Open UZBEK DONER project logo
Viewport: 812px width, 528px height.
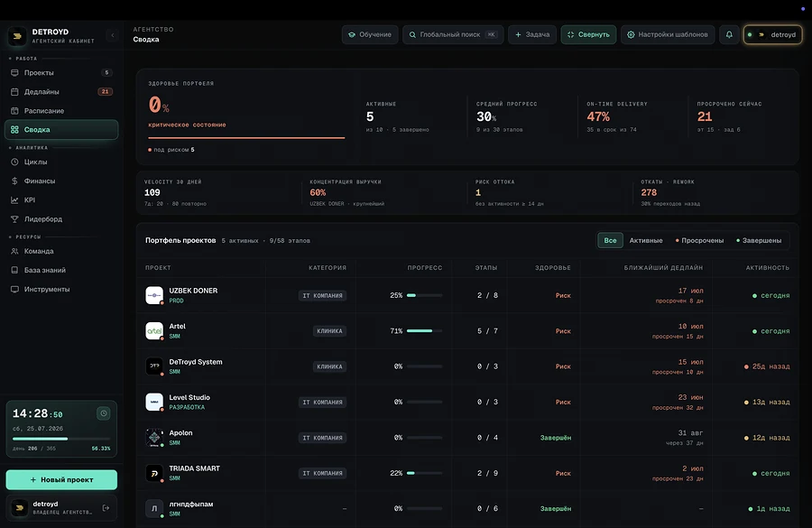(x=154, y=295)
